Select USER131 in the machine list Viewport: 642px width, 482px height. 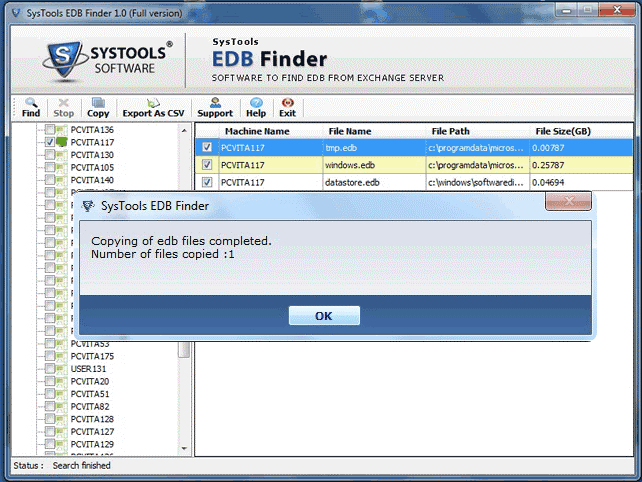[x=88, y=369]
